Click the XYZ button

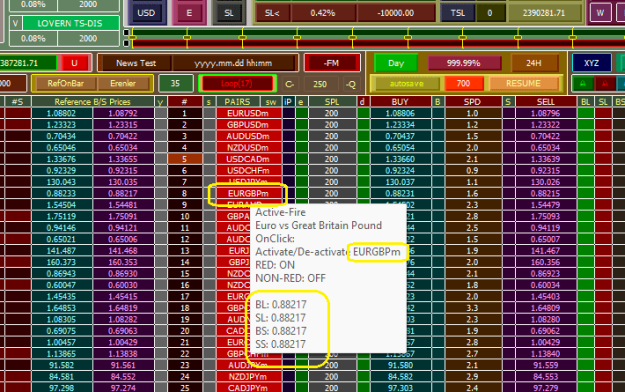[x=592, y=63]
